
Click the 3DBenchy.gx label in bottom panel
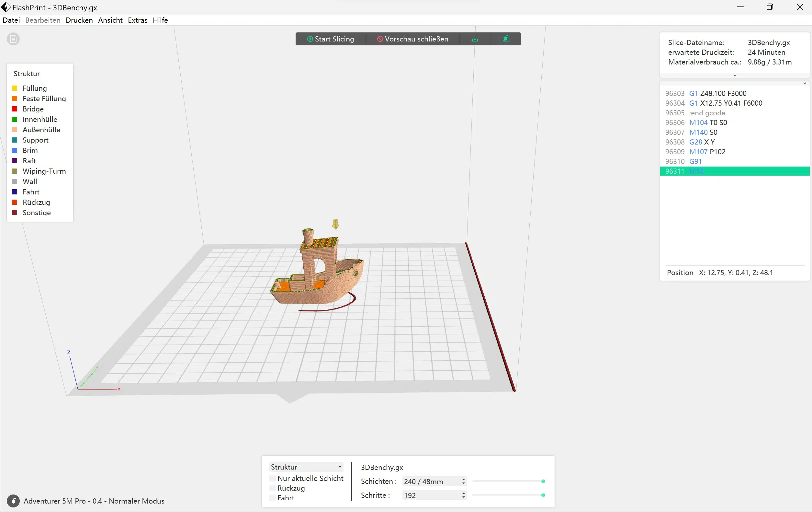(382, 467)
